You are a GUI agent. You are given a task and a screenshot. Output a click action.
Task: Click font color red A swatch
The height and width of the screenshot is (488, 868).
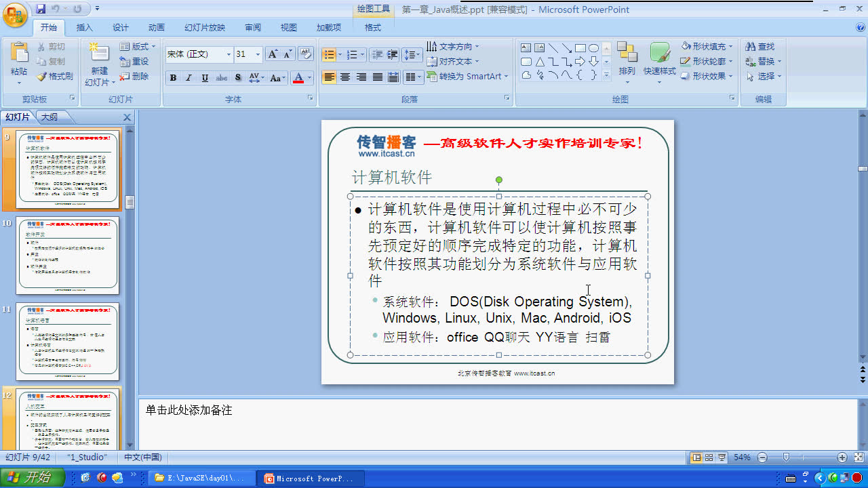[x=298, y=78]
